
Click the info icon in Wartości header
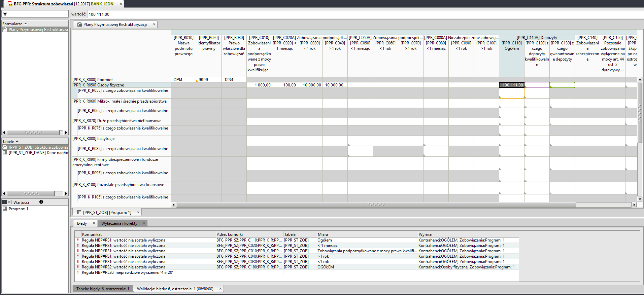[41, 202]
